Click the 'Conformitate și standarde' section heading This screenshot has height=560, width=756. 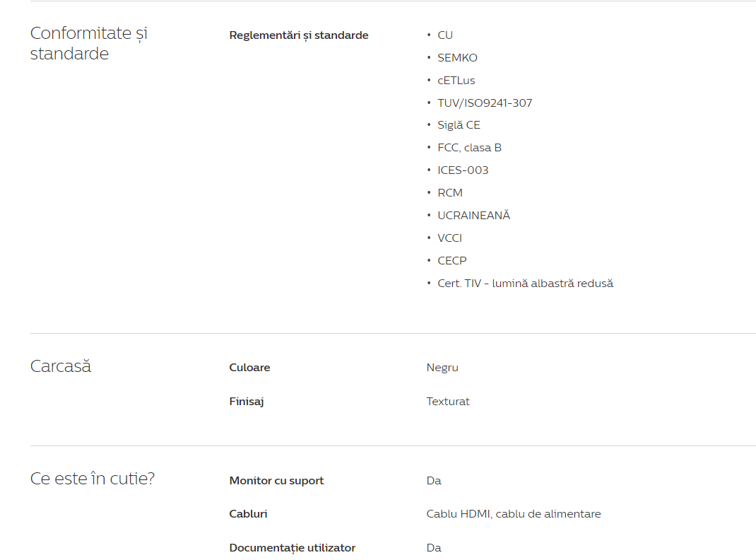(x=89, y=43)
